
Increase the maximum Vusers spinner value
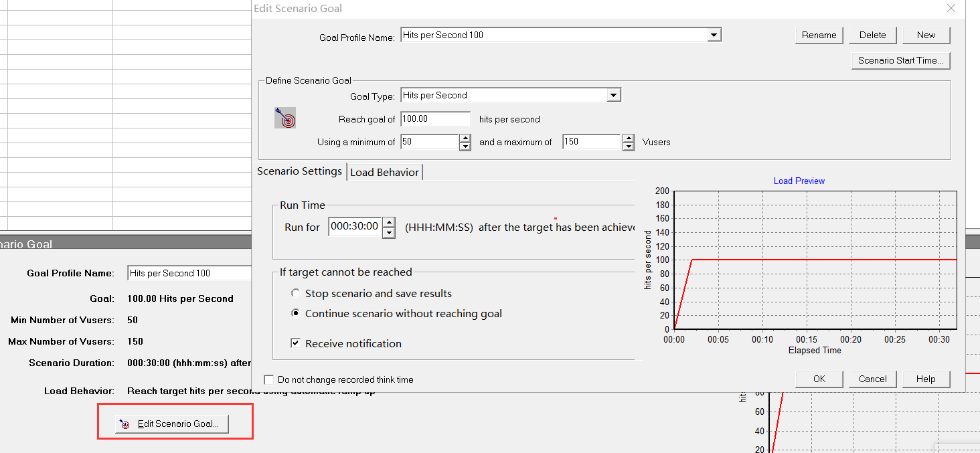point(628,138)
